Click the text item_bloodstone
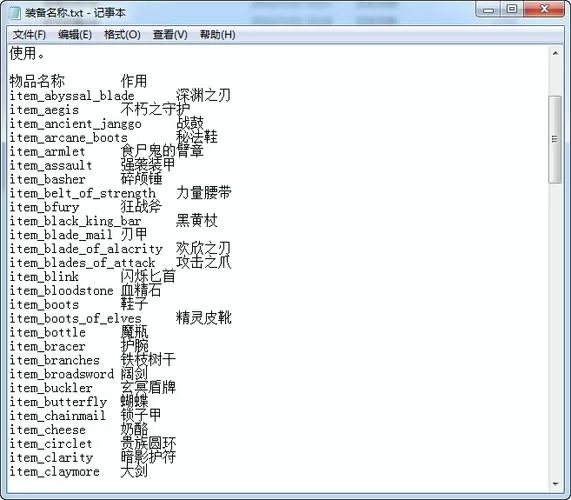Screen dimensions: 571x500 coord(61,291)
